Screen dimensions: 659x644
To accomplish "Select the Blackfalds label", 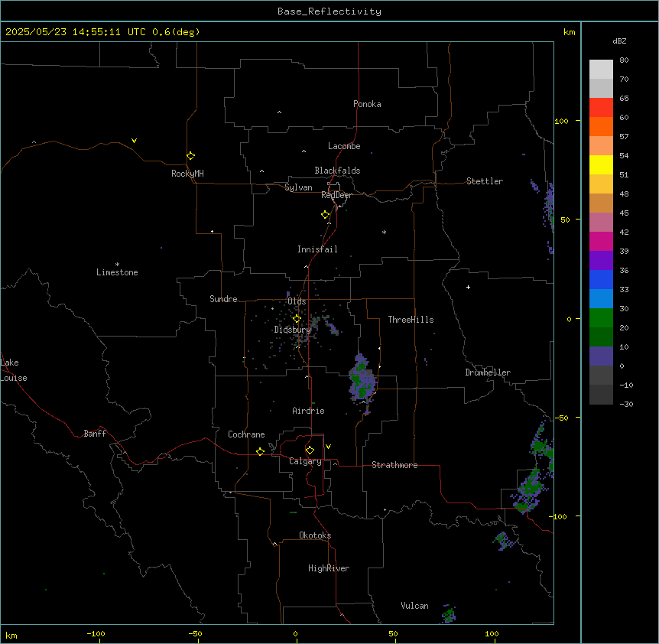I will tap(337, 171).
